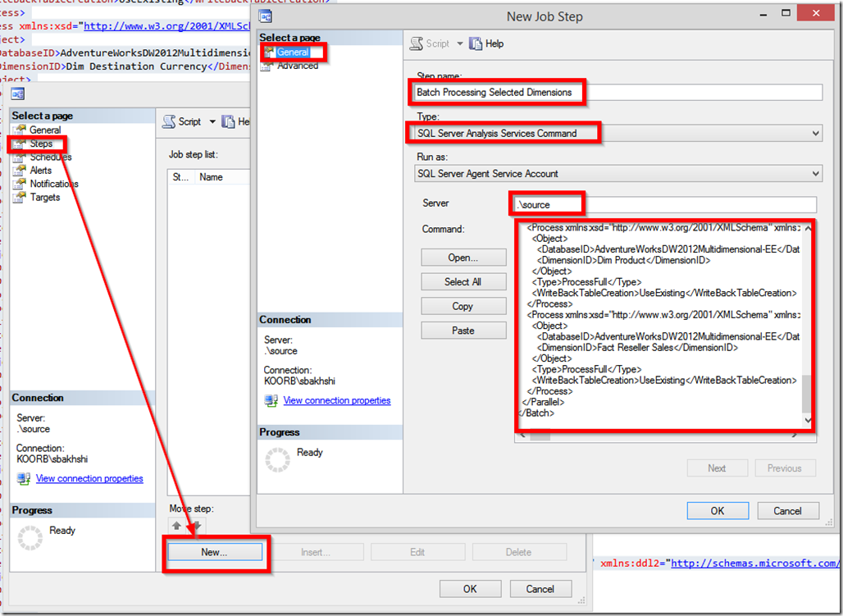Open the schemas.microsoft.com link in XML editor

coord(754,564)
